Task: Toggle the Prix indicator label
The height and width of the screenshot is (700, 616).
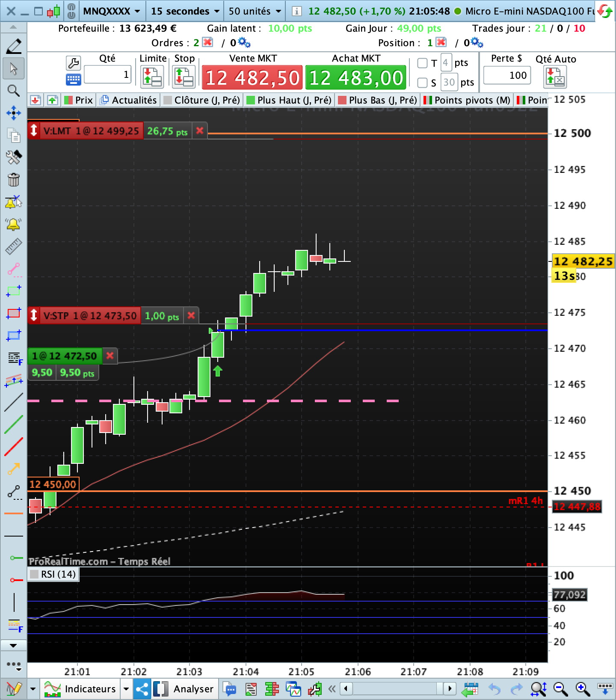Action: pyautogui.click(x=78, y=100)
